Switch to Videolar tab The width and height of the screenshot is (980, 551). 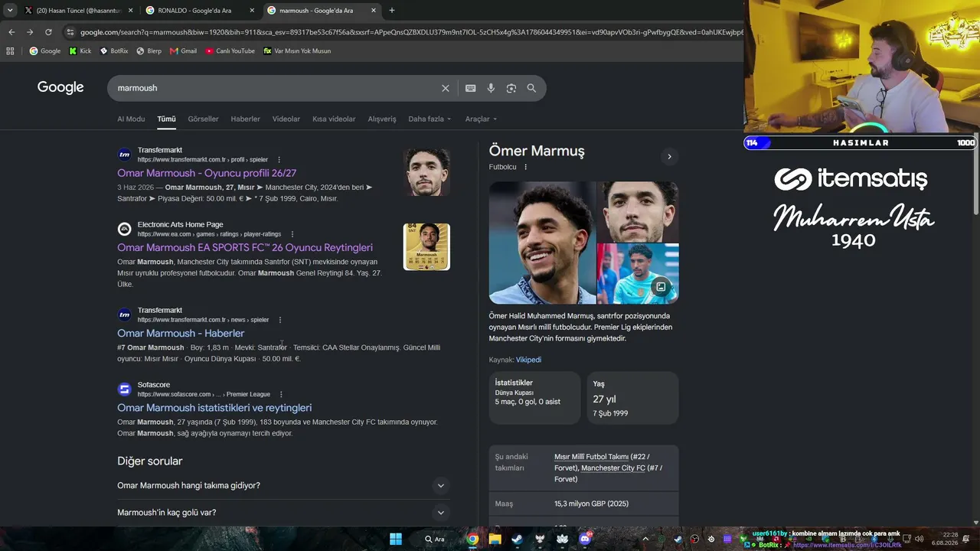tap(286, 119)
